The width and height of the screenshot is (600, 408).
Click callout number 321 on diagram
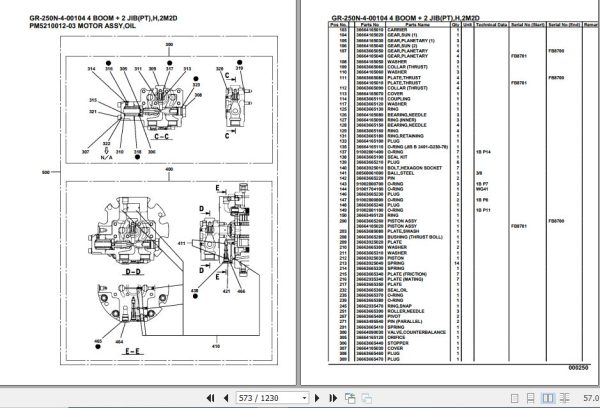(93, 112)
